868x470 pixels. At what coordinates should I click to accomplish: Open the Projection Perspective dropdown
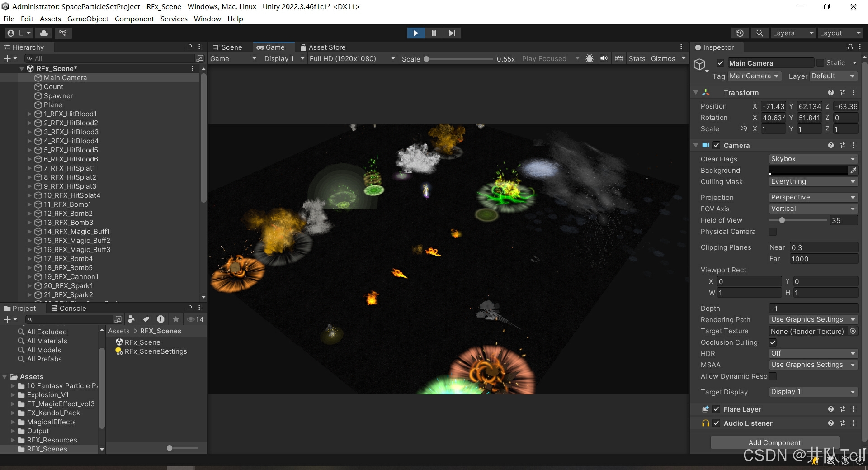[x=813, y=197]
